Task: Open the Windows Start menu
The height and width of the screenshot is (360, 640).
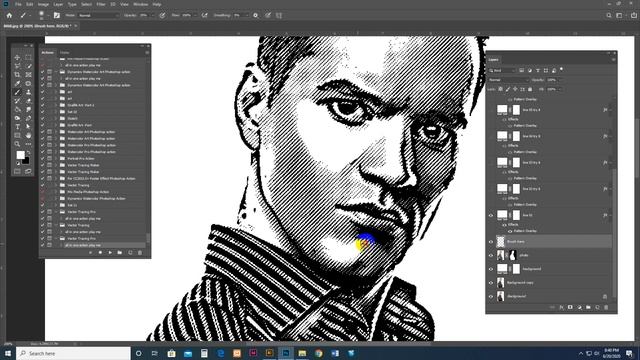Action: tap(8, 353)
